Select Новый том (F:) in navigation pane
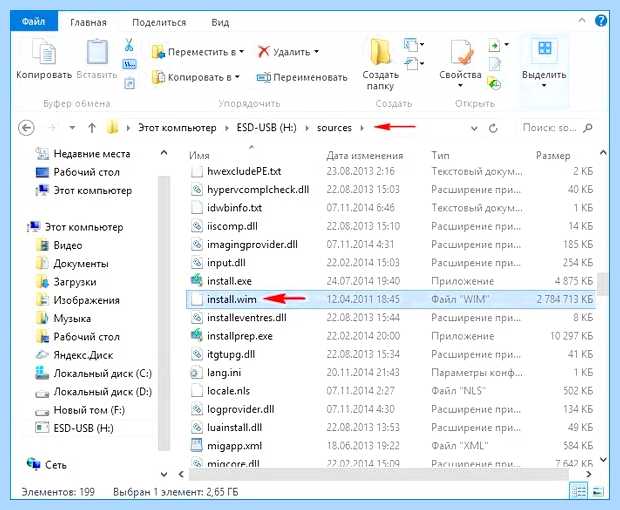 [89, 410]
